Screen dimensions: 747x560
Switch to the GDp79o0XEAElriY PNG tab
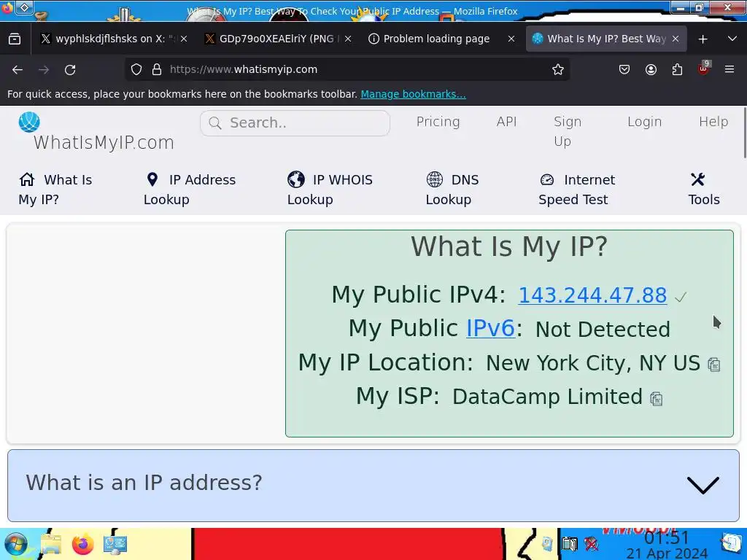(x=278, y=39)
